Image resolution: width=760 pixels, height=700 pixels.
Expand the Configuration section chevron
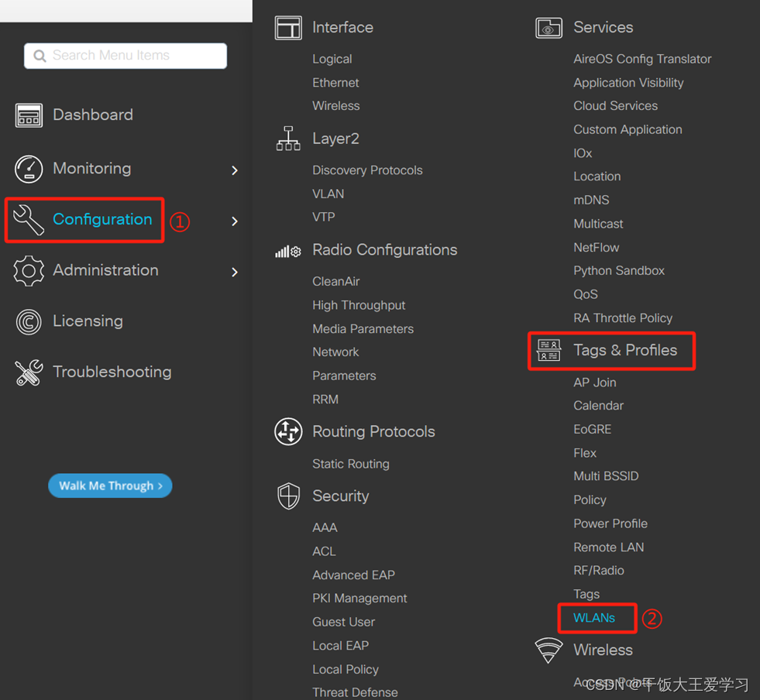coord(235,221)
